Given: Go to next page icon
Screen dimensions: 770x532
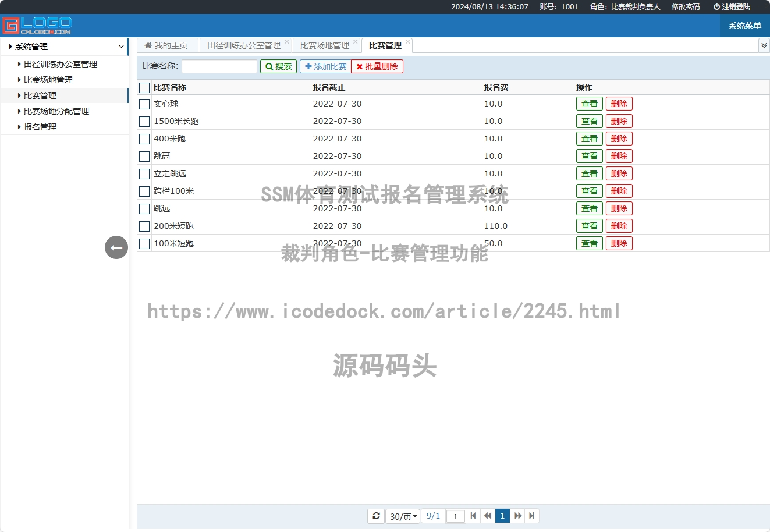Looking at the screenshot, I should tap(517, 516).
